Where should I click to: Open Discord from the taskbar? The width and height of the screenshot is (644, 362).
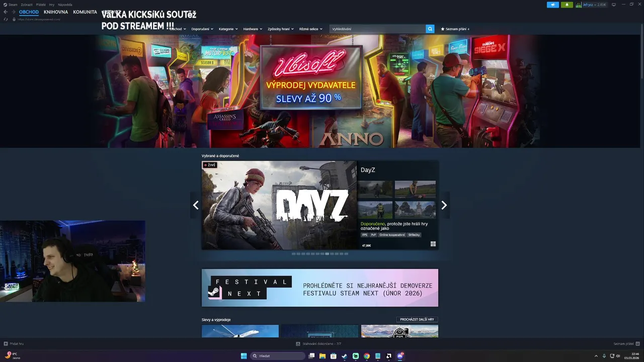(400, 356)
